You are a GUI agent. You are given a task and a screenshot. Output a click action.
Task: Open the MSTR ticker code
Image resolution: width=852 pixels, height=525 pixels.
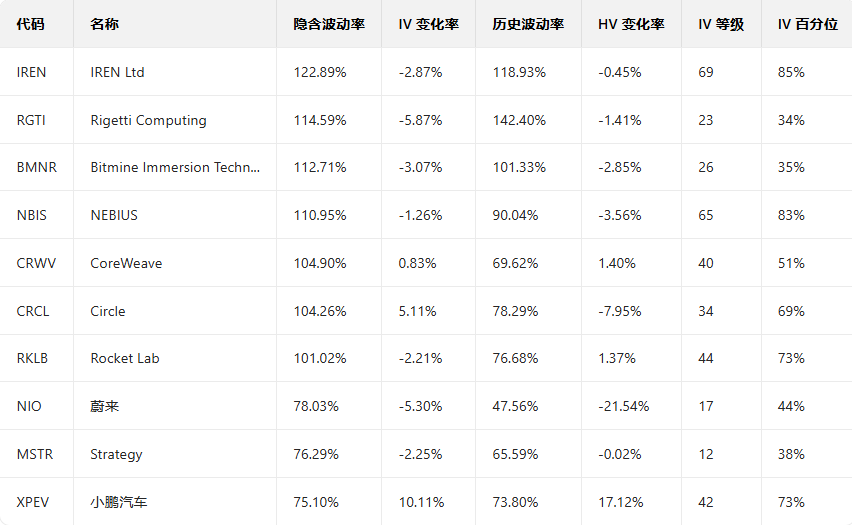pyautogui.click(x=35, y=454)
